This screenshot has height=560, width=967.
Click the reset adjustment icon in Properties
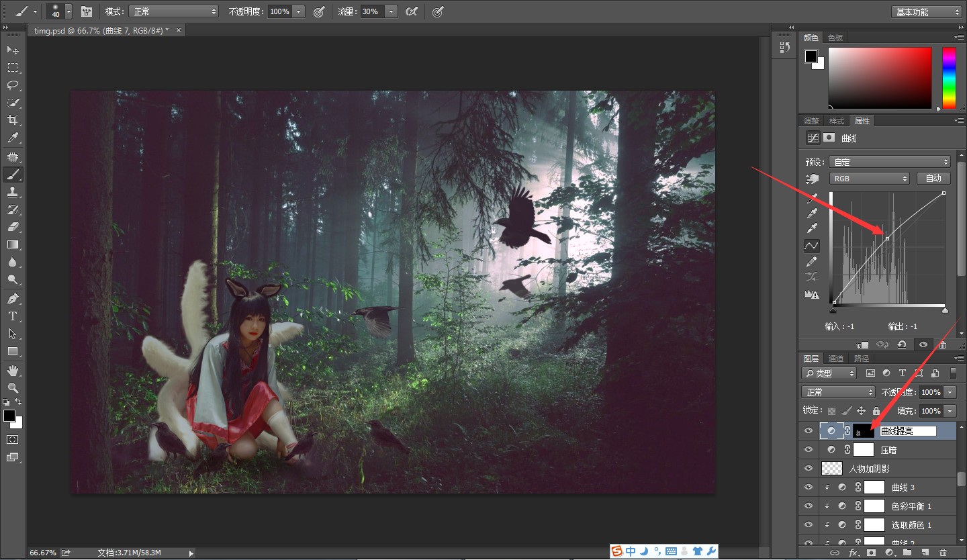(901, 344)
